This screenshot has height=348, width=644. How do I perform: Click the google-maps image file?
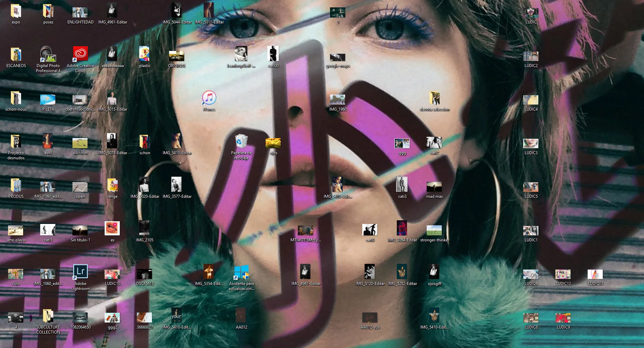338,57
